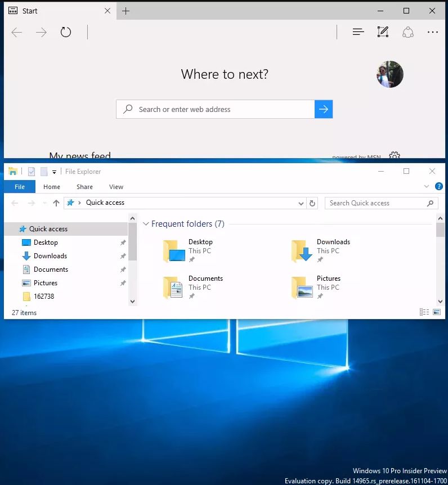Select the Downloads frequent folder
The height and width of the screenshot is (485, 448).
click(321, 250)
